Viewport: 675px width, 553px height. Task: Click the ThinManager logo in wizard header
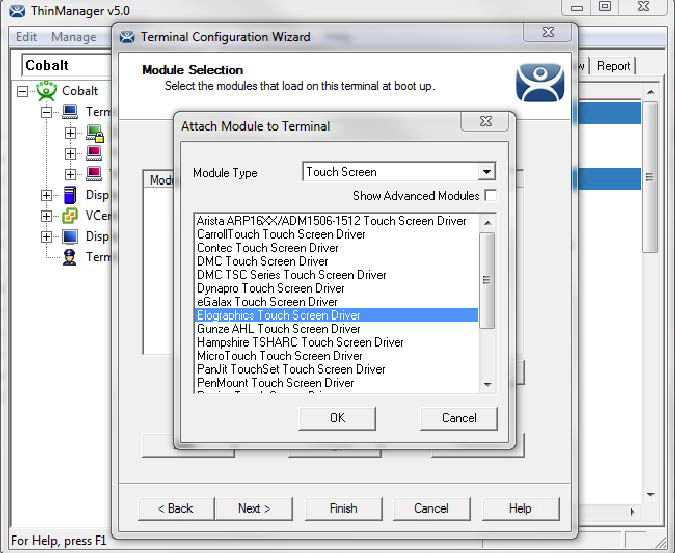point(540,82)
